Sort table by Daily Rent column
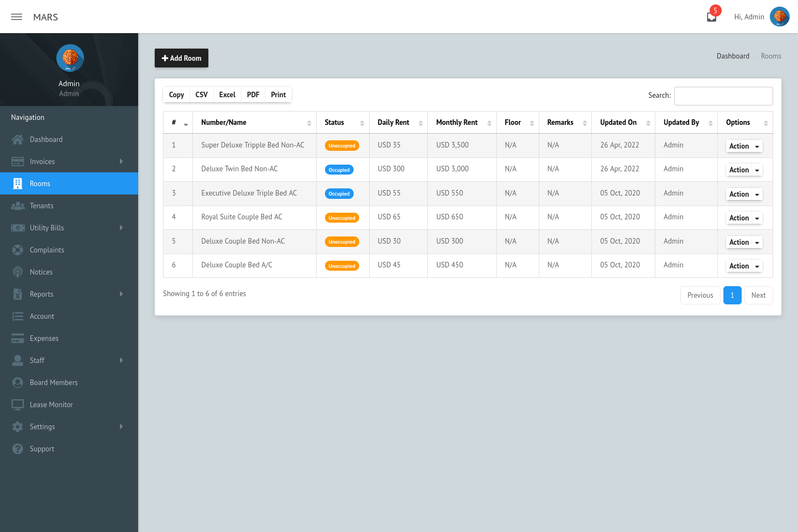Image resolution: width=798 pixels, height=532 pixels. click(x=393, y=122)
